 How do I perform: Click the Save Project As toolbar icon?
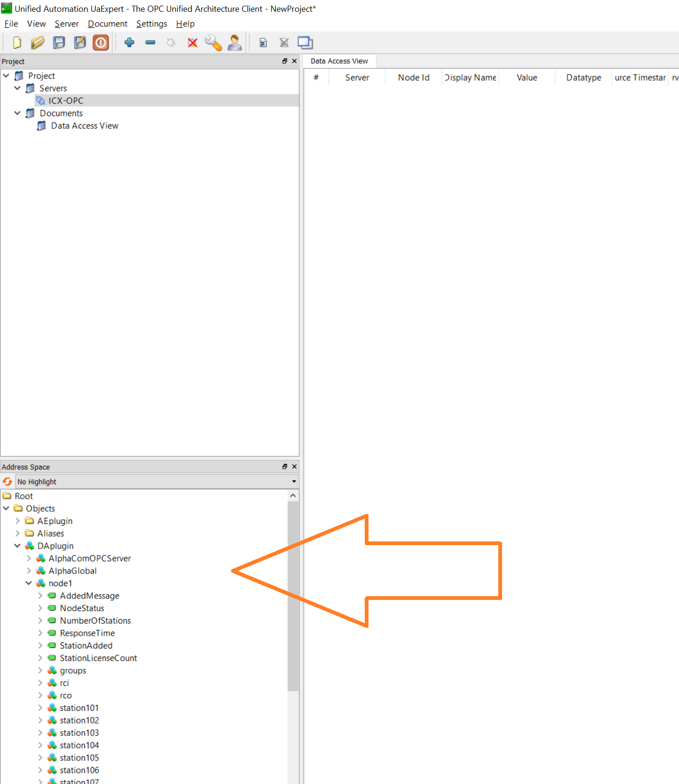(80, 43)
